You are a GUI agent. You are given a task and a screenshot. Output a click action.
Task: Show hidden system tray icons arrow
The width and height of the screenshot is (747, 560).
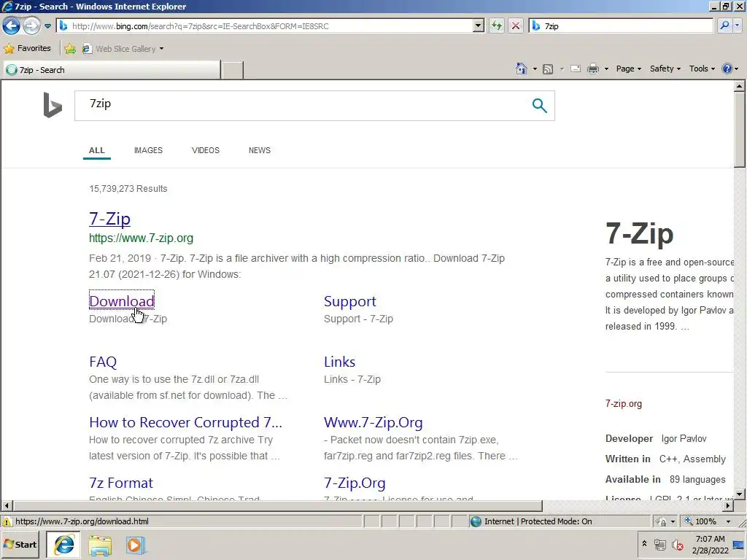pos(644,544)
